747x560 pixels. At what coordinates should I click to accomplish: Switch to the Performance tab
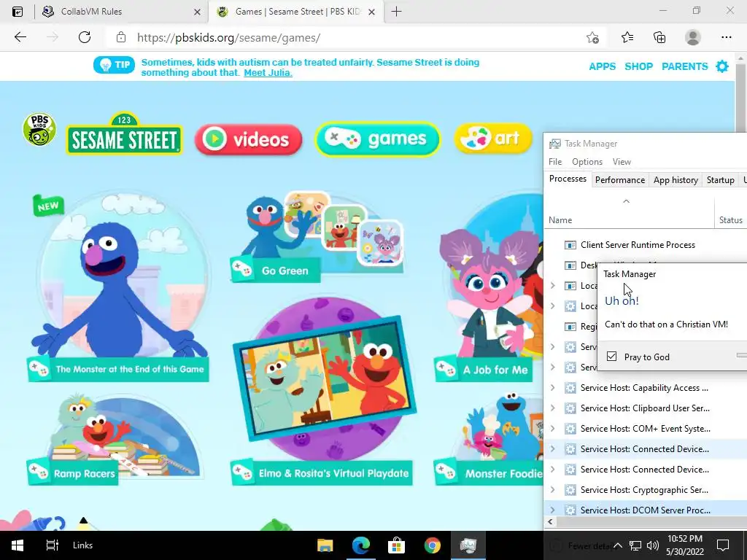click(620, 180)
